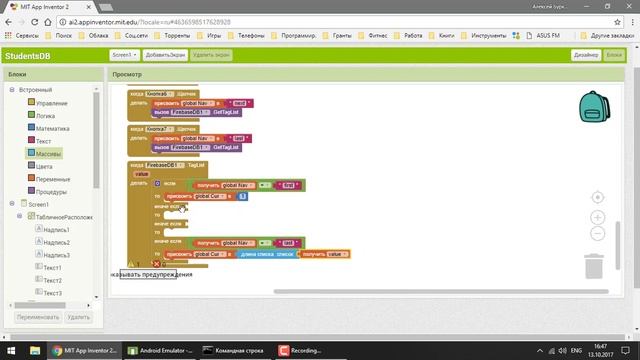Zoom out the blocks workspace
Image resolution: width=640 pixels, height=360 pixels.
pos(598,233)
